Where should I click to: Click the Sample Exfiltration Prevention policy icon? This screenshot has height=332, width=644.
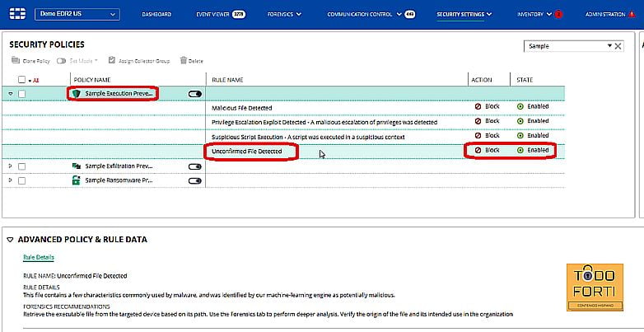click(77, 166)
